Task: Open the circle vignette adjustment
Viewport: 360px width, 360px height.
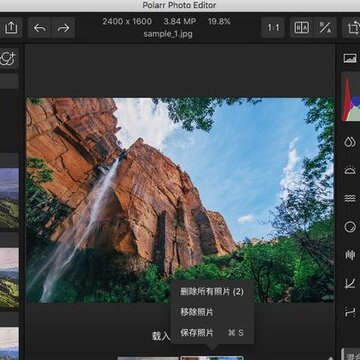Action: (350, 227)
